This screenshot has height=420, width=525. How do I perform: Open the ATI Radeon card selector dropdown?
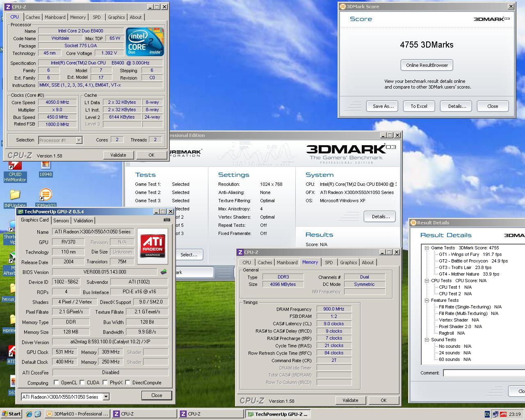(106, 397)
